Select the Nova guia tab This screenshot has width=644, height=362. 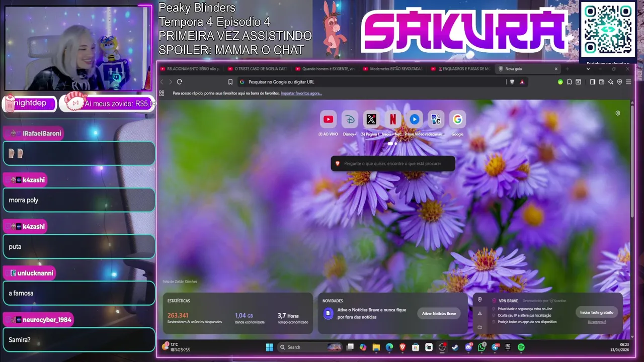tap(528, 69)
